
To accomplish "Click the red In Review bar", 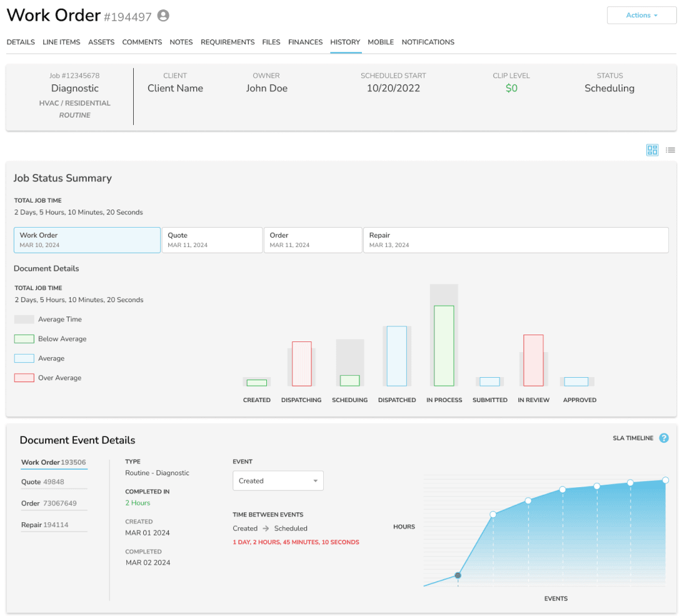I will (533, 360).
